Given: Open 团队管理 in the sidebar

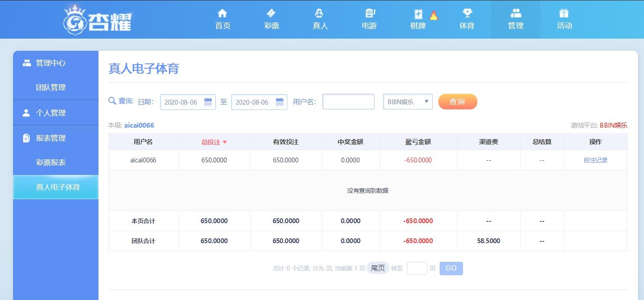Looking at the screenshot, I should tap(51, 87).
